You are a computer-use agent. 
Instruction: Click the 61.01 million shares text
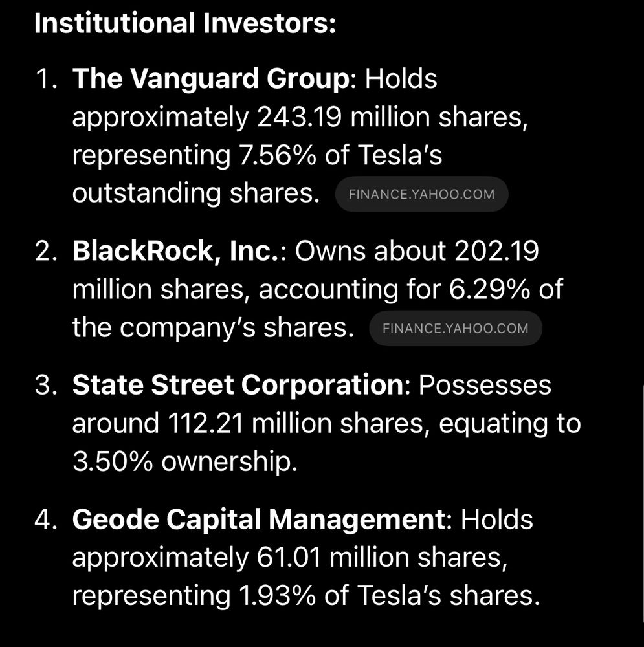pyautogui.click(x=382, y=558)
